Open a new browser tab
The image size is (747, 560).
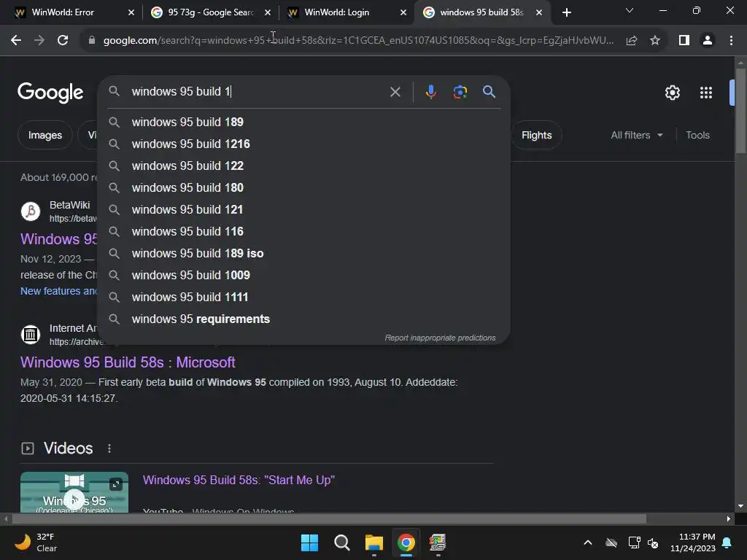click(x=566, y=12)
